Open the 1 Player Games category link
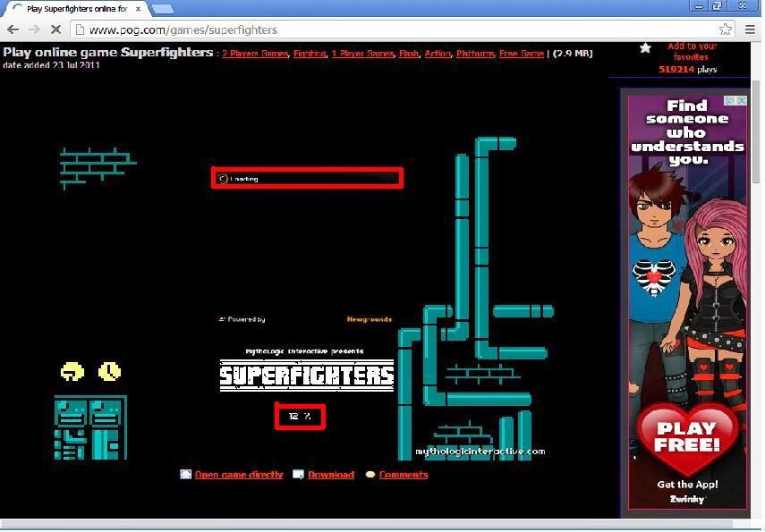This screenshot has width=765, height=532. tap(362, 54)
